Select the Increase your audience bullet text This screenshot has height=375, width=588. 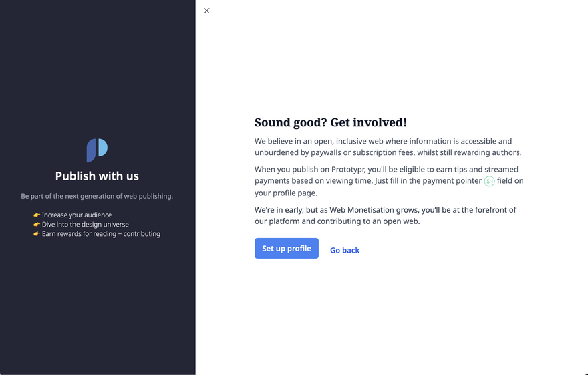click(77, 215)
